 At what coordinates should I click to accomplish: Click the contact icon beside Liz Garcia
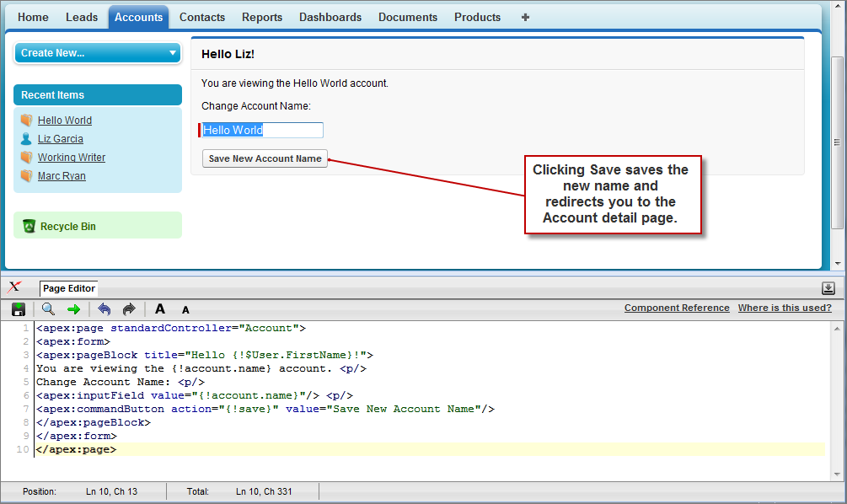27,139
